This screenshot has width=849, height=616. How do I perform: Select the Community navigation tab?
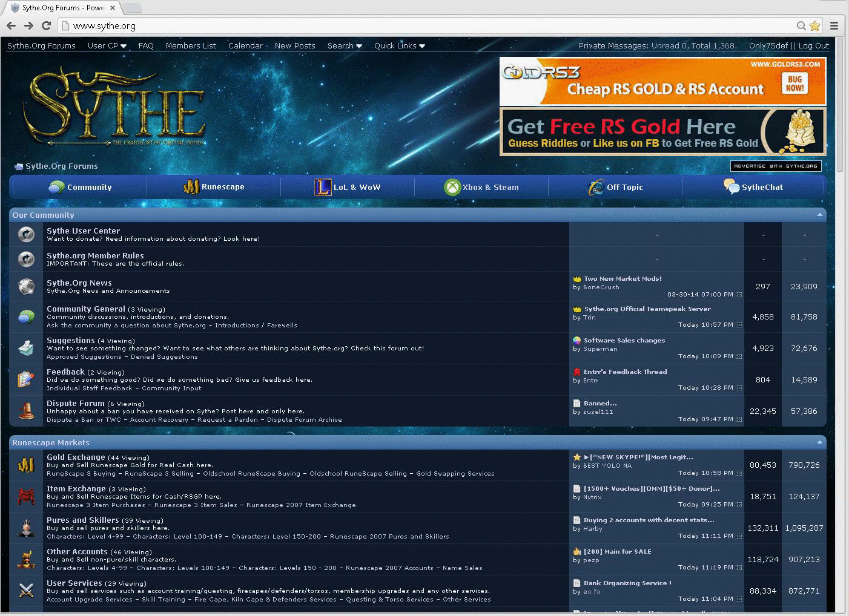click(80, 187)
